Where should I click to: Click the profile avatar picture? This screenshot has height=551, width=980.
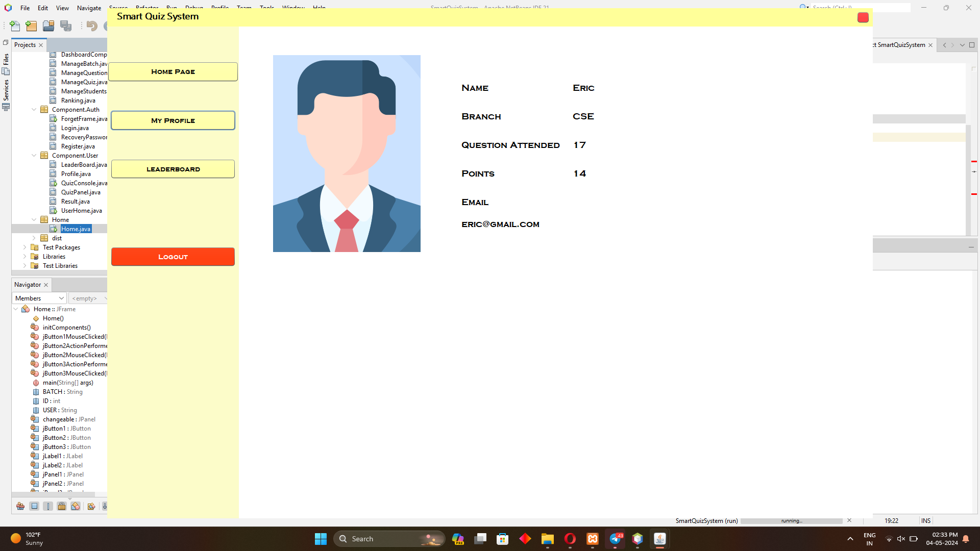347,154
